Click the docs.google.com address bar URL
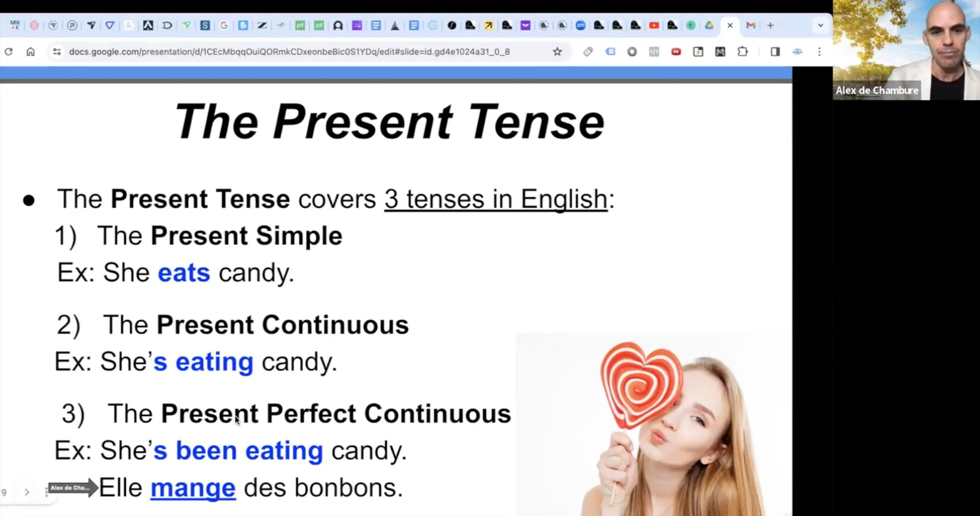This screenshot has height=516, width=980. 289,52
